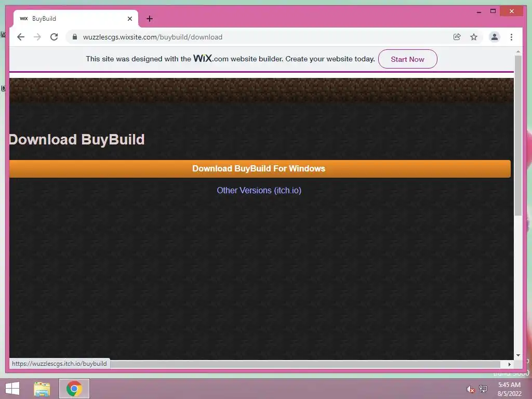Reload the current page
Image resolution: width=532 pixels, height=399 pixels.
click(x=54, y=37)
